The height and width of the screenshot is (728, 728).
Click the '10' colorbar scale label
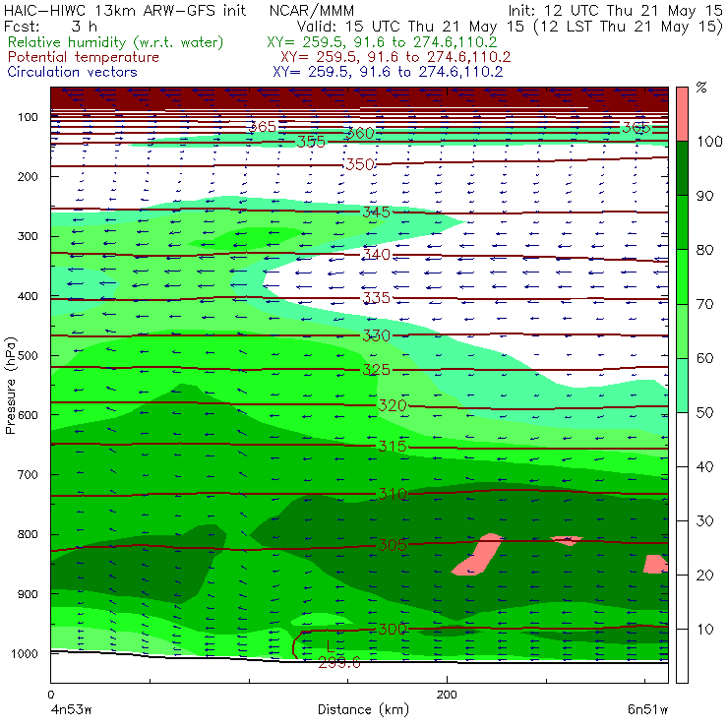coord(704,629)
